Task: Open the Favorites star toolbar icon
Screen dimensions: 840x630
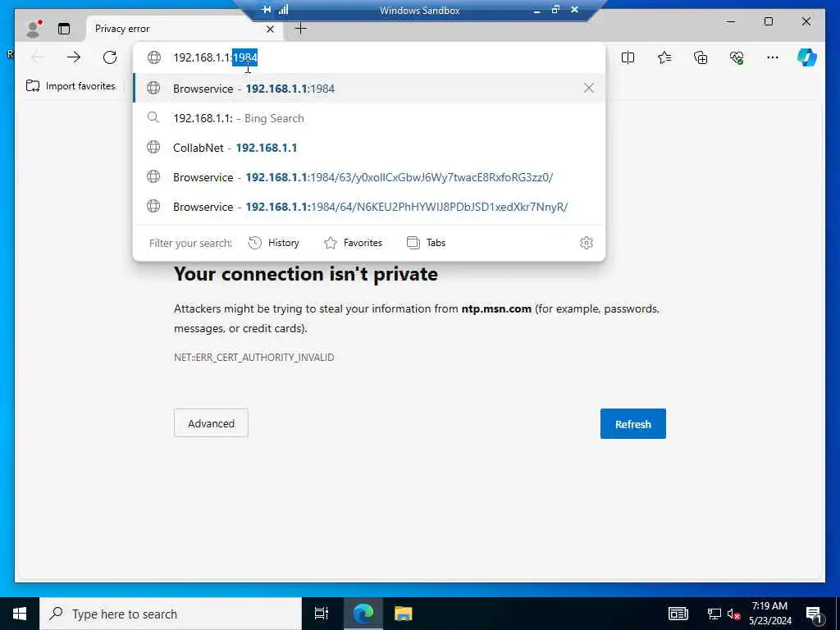Action: pyautogui.click(x=664, y=57)
